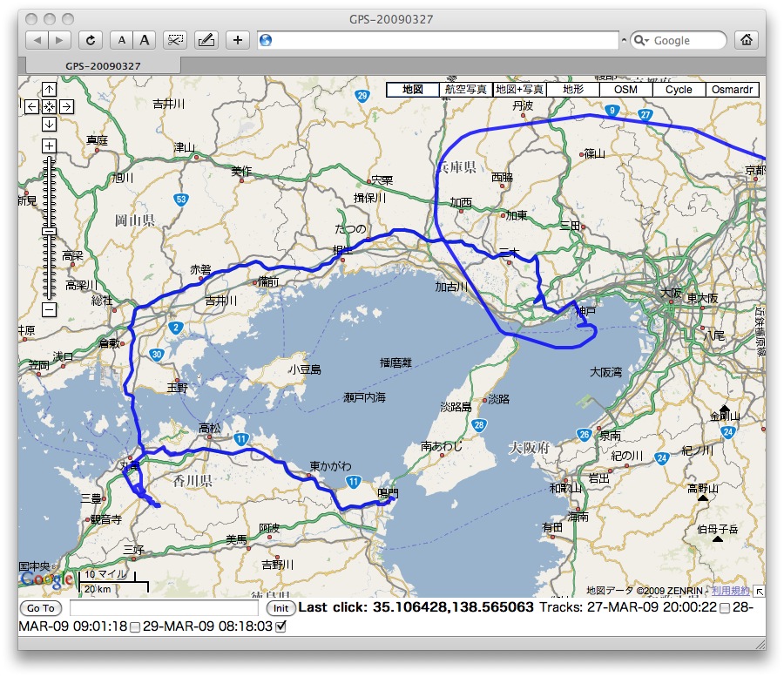The image size is (784, 677).
Task: Click route 53 highway shield marker
Action: [181, 200]
